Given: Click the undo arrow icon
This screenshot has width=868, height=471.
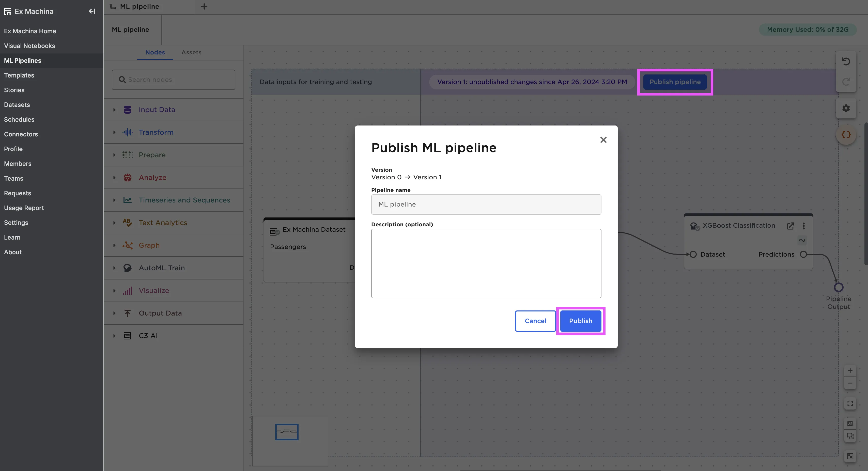Looking at the screenshot, I should coord(846,61).
